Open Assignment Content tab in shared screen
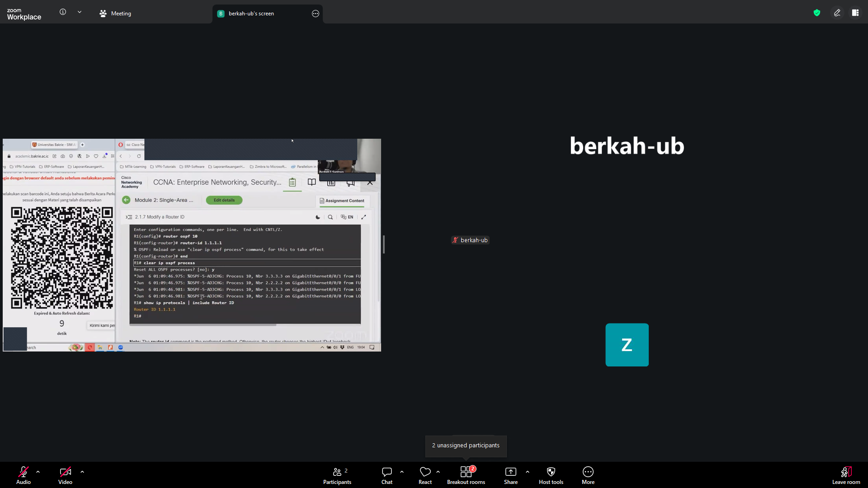 point(342,201)
